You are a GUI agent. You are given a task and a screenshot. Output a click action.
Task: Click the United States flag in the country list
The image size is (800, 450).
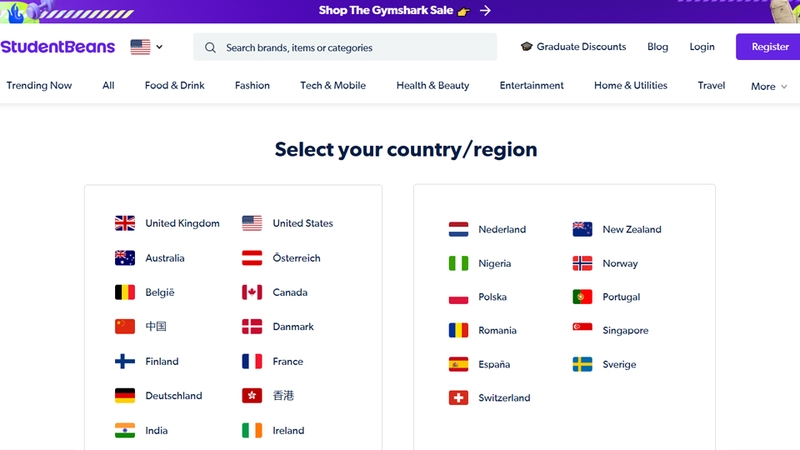(252, 223)
